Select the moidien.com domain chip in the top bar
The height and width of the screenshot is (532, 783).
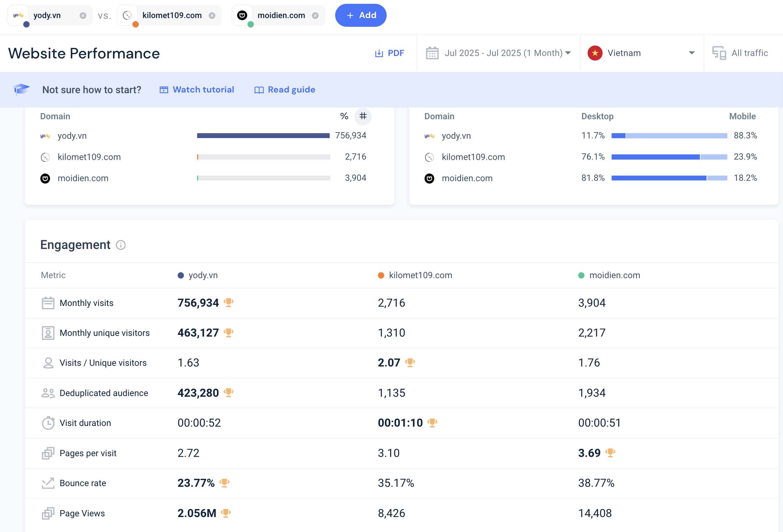tap(279, 15)
